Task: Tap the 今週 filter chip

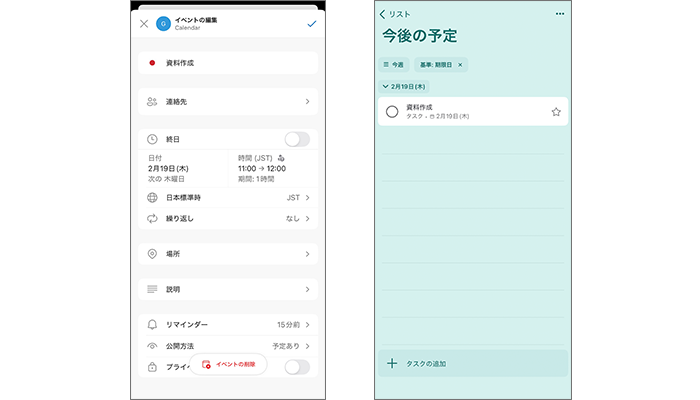Action: click(x=393, y=65)
